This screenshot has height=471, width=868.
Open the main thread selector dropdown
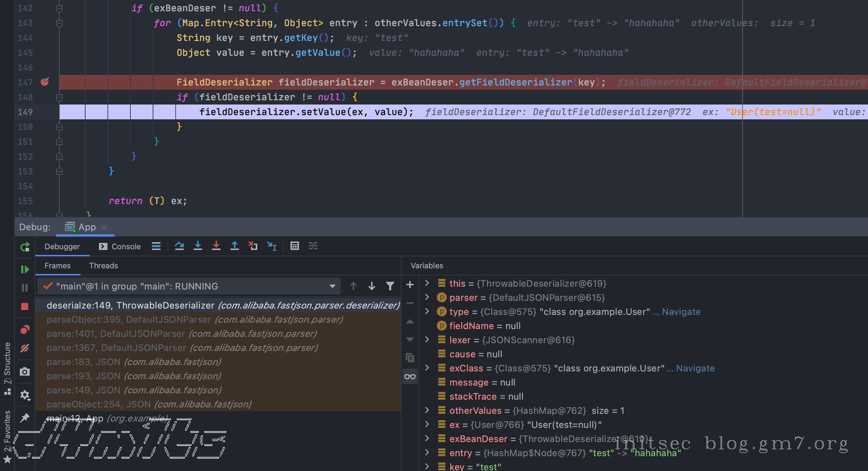tap(332, 286)
